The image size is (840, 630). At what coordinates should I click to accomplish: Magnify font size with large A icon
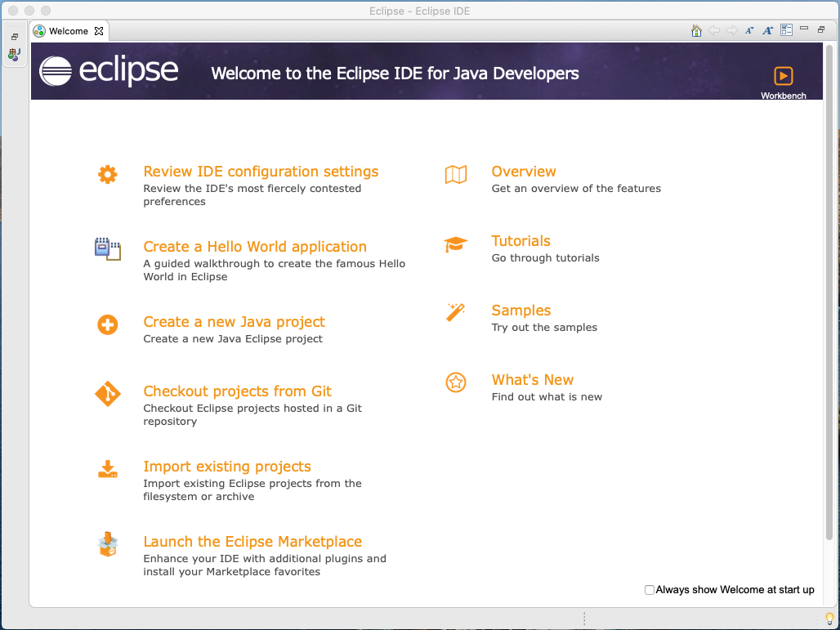click(767, 30)
